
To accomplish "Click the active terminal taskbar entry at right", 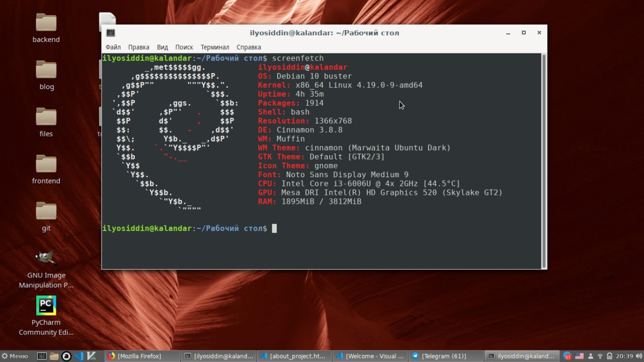I will coord(522,356).
